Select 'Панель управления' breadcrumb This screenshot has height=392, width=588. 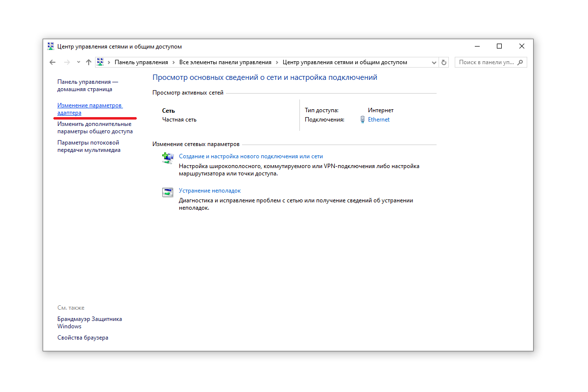coord(141,62)
